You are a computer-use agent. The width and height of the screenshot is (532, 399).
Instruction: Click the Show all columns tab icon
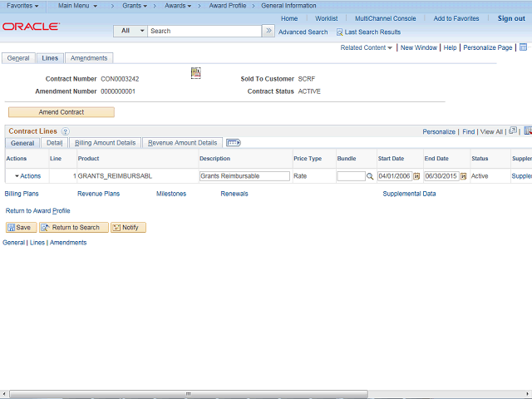(x=234, y=143)
